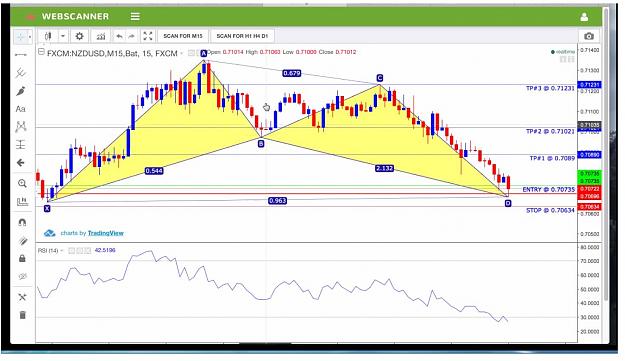Click the TP#3 @ 0.71231 label
This screenshot has width=625, height=361.
[x=550, y=88]
